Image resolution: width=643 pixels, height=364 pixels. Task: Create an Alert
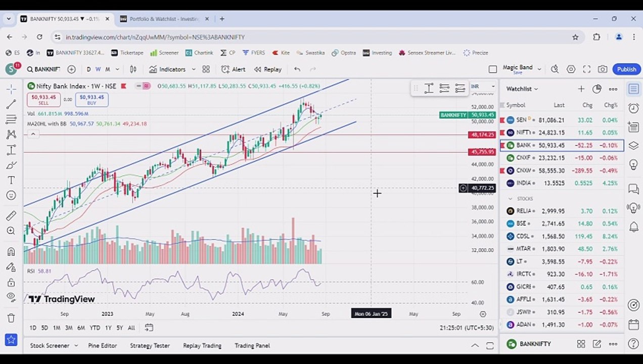[234, 69]
